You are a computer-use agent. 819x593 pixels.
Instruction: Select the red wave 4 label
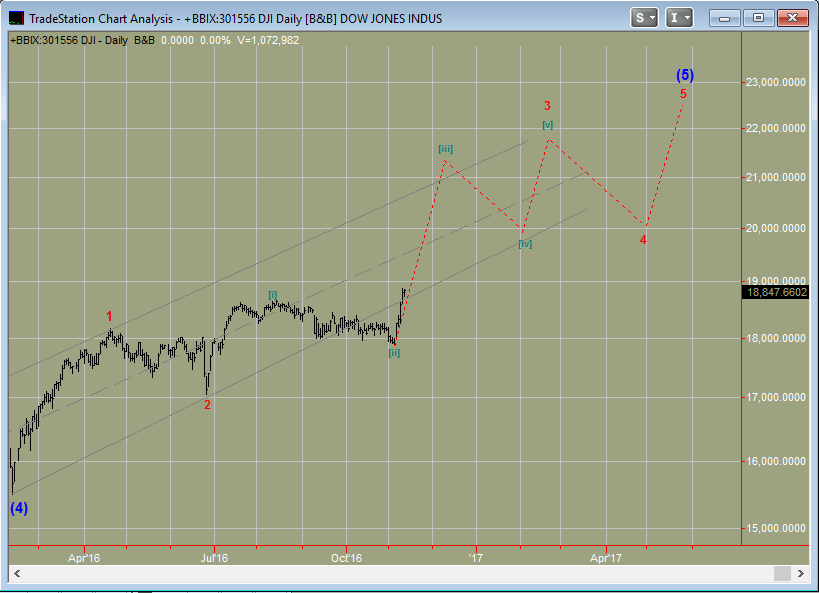point(643,240)
